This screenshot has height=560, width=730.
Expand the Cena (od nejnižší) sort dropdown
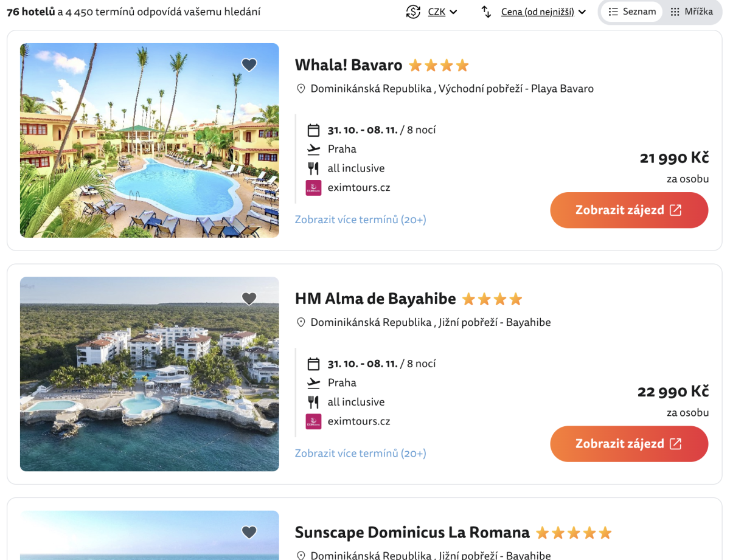tap(543, 12)
